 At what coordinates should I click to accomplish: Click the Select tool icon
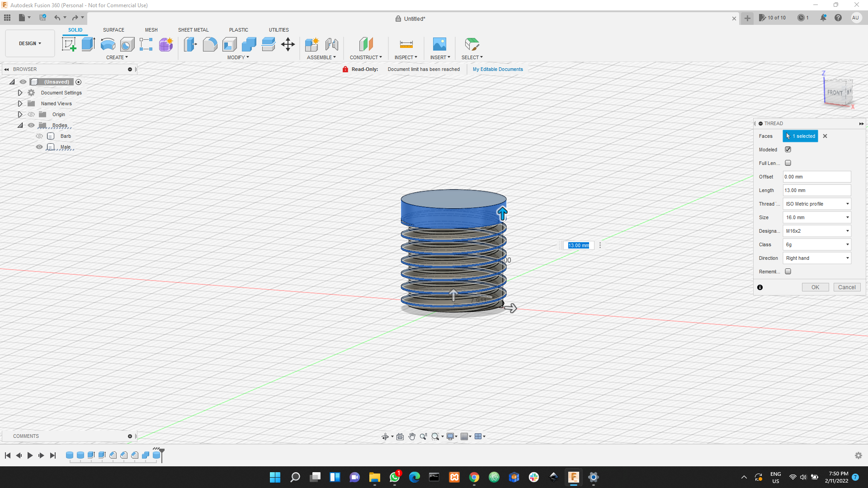(472, 44)
